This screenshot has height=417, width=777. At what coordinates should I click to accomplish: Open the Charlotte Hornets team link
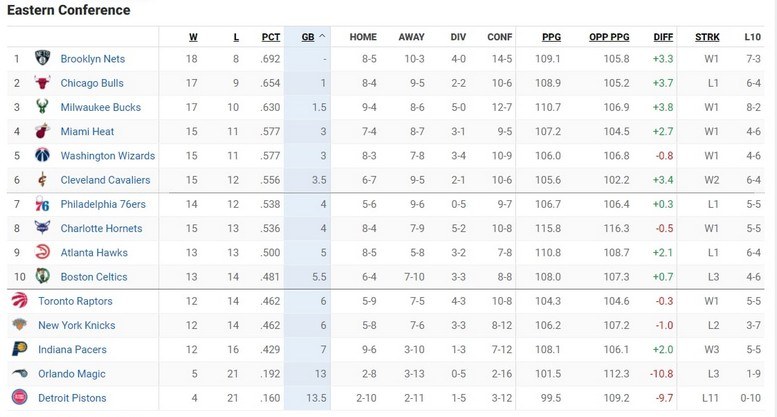click(101, 228)
